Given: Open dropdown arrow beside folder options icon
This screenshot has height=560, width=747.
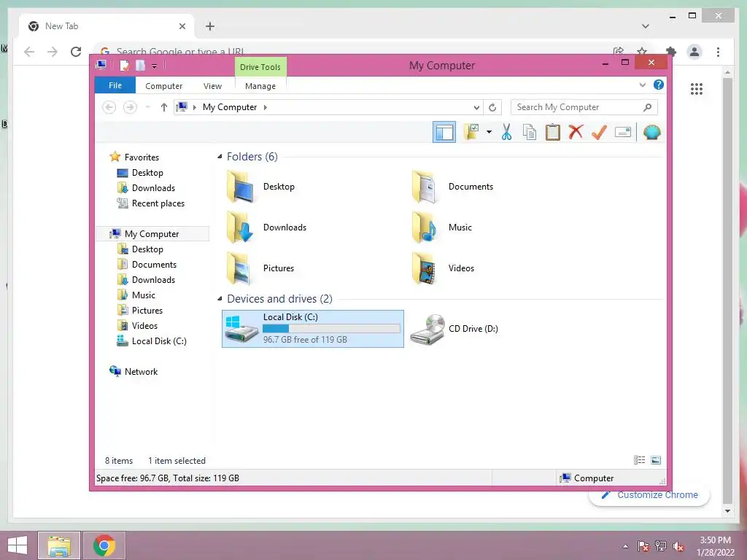Looking at the screenshot, I should 489,132.
